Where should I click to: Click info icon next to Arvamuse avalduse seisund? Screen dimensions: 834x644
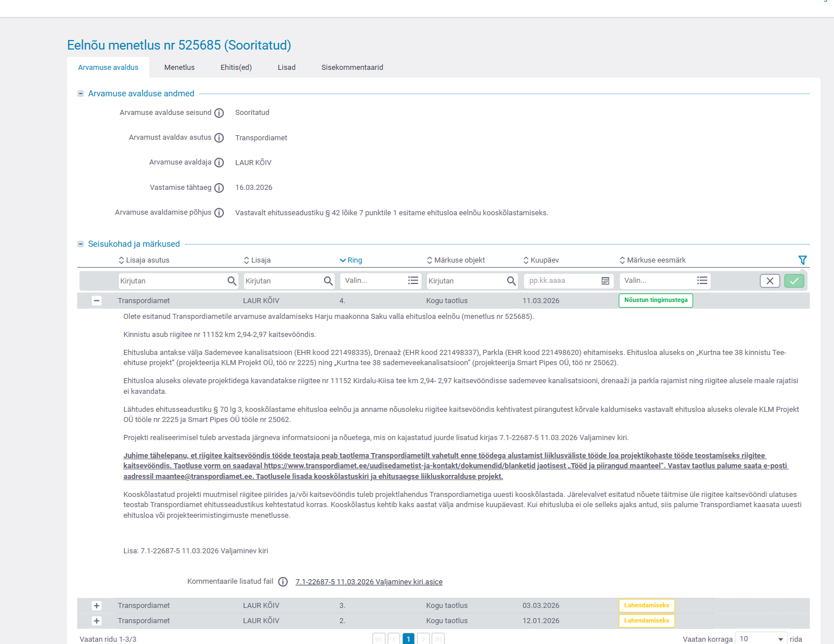click(x=219, y=113)
